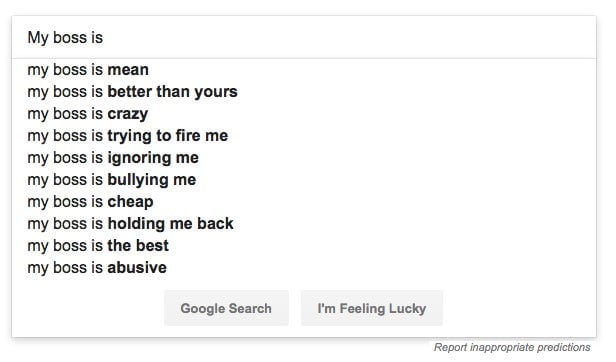Pick the 'my boss is crazy' suggestion
Image resolution: width=616 pixels, height=362 pixels.
click(x=304, y=114)
